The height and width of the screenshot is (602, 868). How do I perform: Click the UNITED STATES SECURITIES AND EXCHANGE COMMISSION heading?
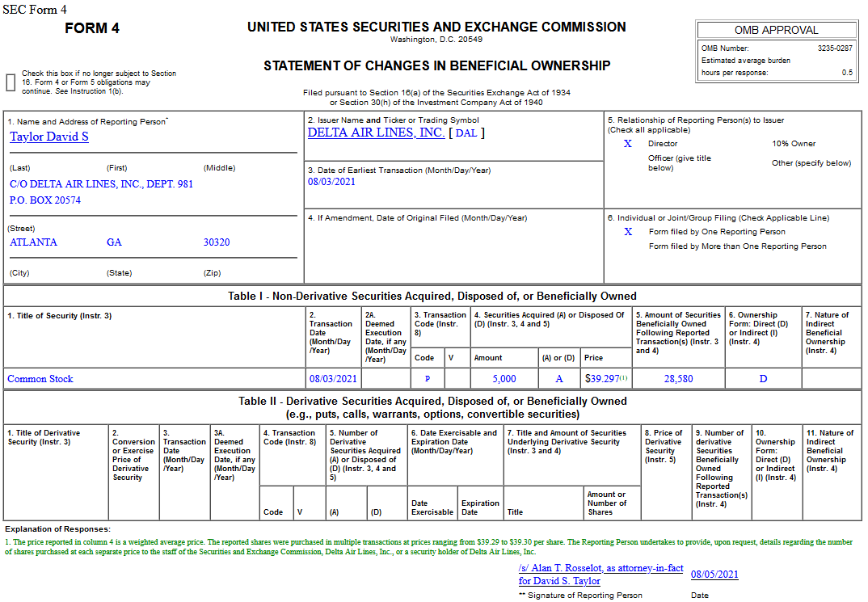[x=436, y=27]
